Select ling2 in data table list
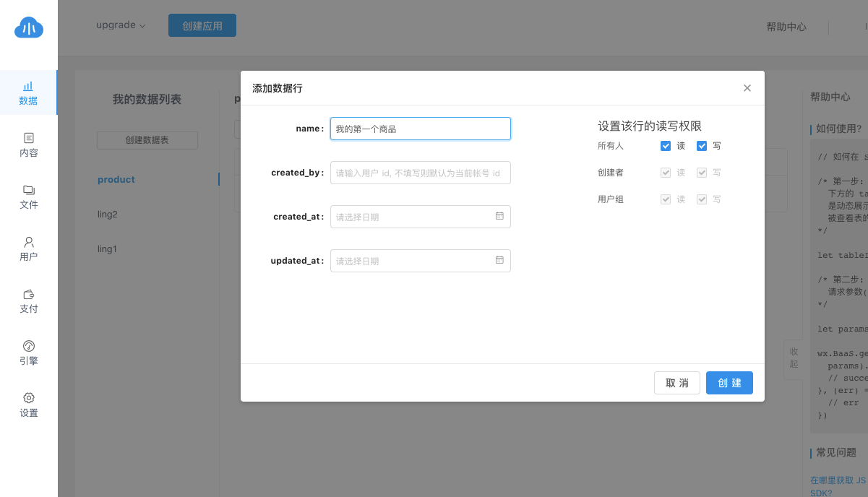Screen dimensions: 868x497 point(108,215)
